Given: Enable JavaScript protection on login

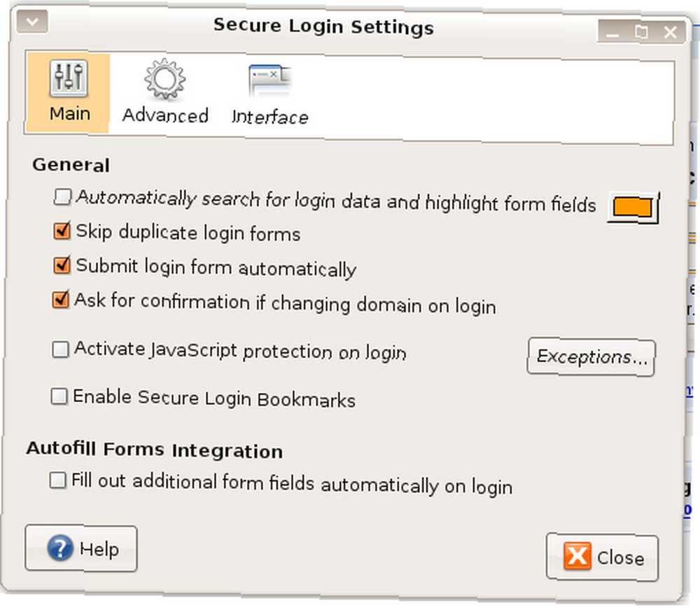Looking at the screenshot, I should 60,350.
